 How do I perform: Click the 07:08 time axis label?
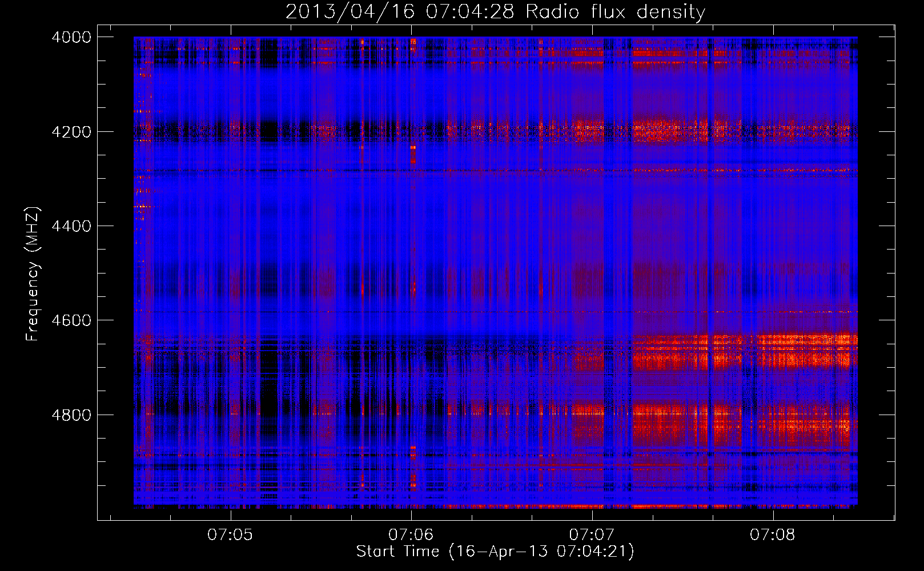click(x=773, y=535)
